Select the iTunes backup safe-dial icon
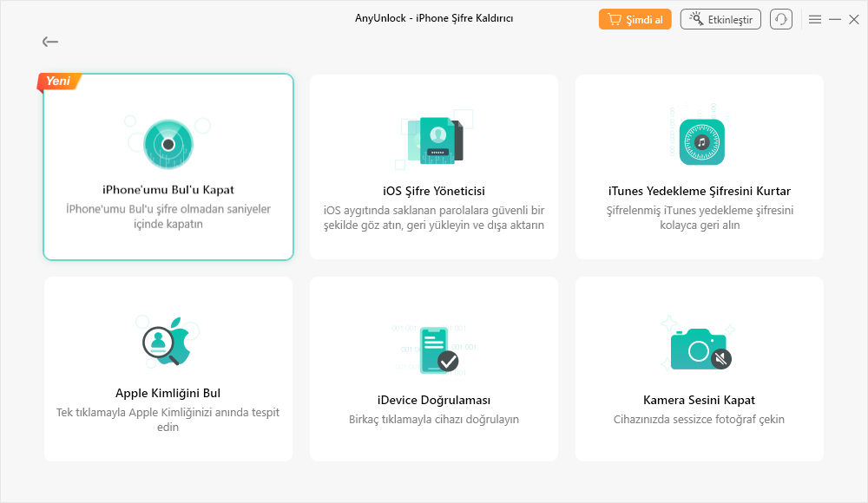 702,142
